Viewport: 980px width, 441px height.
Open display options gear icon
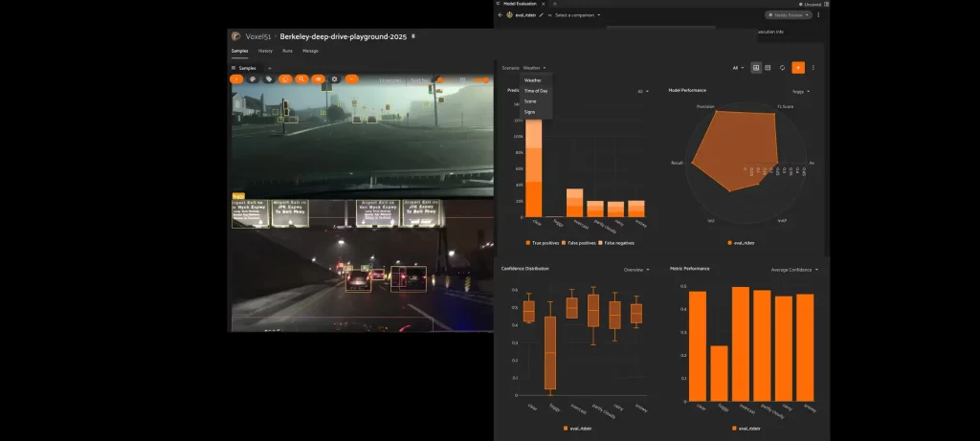[334, 79]
